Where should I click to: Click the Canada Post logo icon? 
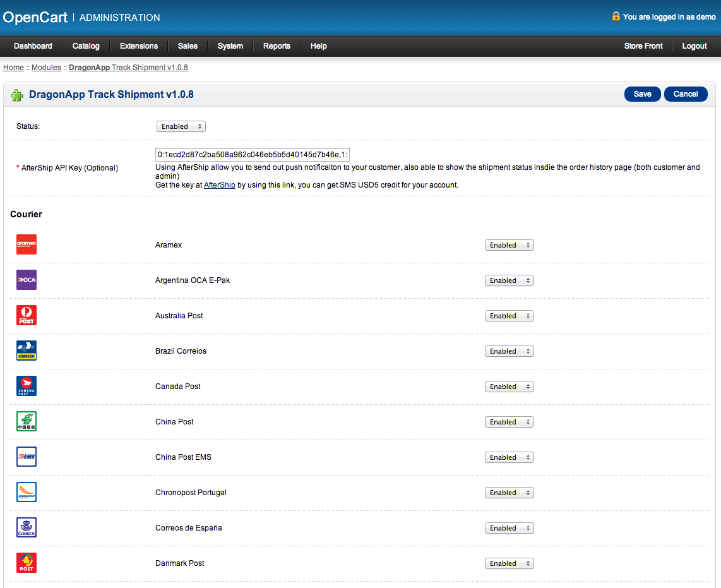tap(27, 386)
